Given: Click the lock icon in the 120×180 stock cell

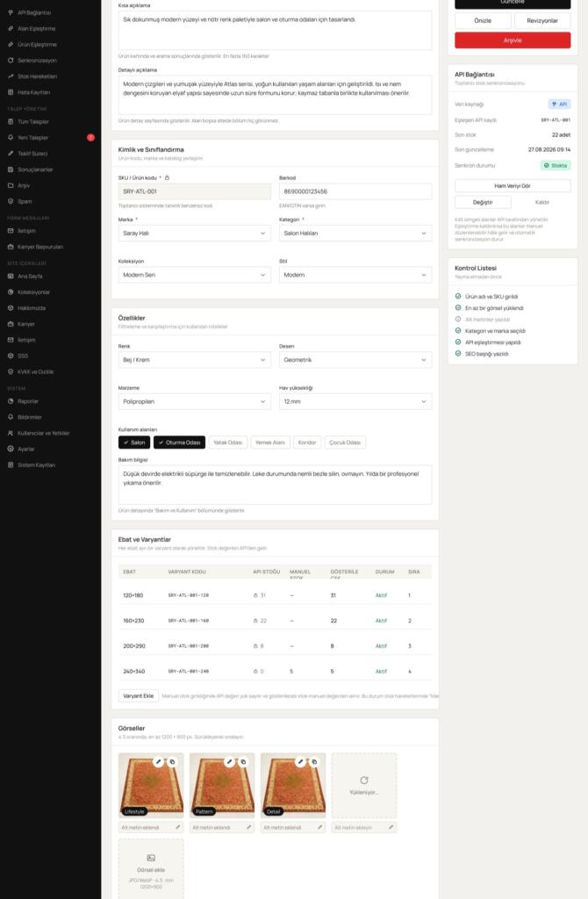Looking at the screenshot, I should (x=255, y=596).
